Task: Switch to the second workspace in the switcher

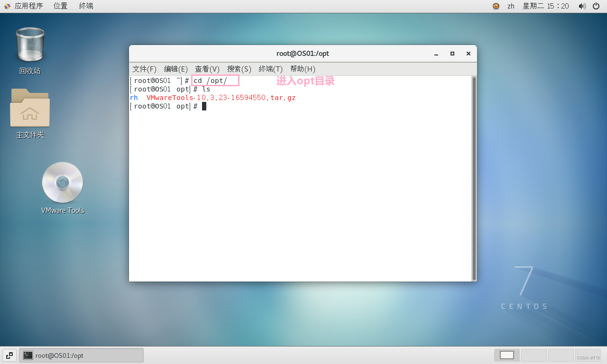Action: [533, 355]
